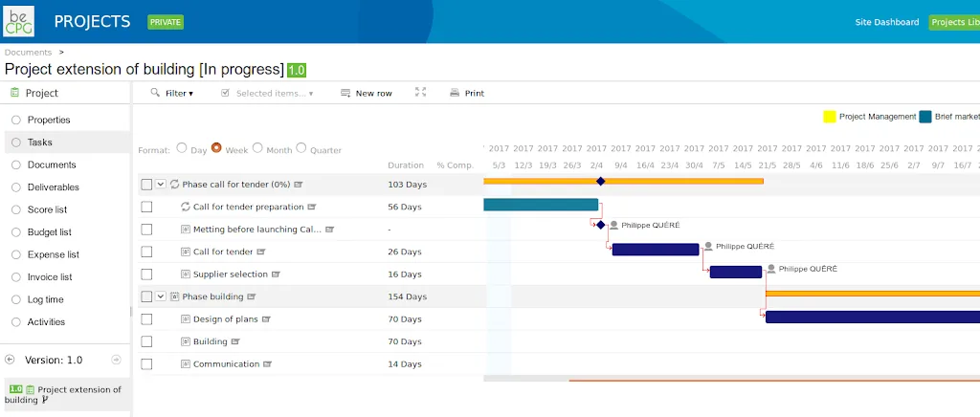The width and height of the screenshot is (980, 417).
Task: Click the Documents breadcrumb link
Action: pyautogui.click(x=28, y=53)
